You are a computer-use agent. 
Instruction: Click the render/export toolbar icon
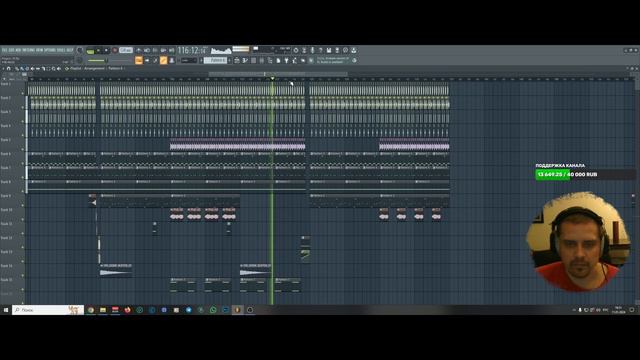click(x=337, y=50)
